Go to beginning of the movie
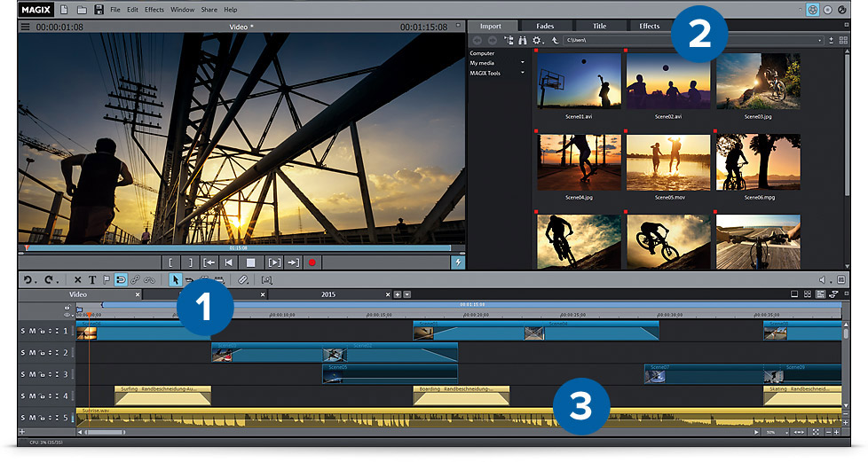 coord(228,262)
